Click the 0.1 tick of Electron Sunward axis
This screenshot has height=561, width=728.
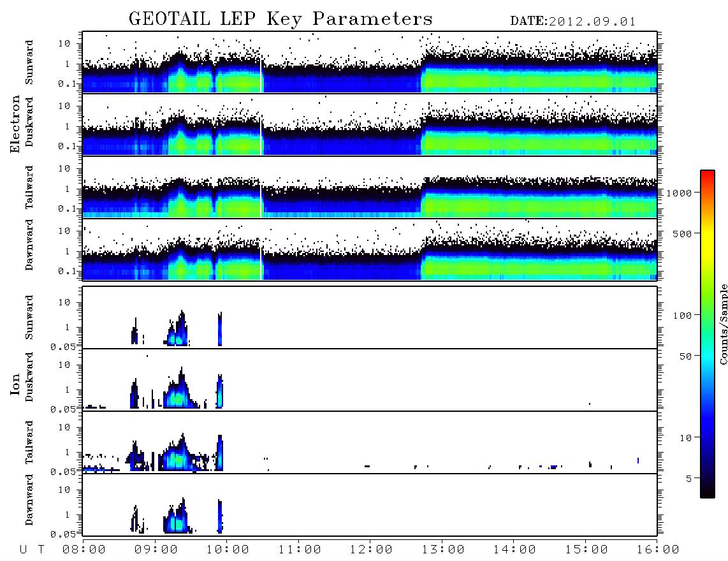click(x=68, y=84)
